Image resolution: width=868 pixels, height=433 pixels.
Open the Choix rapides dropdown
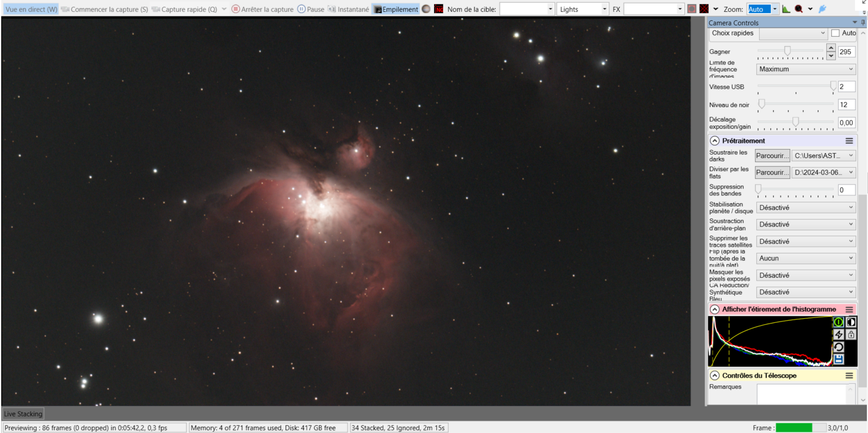coord(794,33)
